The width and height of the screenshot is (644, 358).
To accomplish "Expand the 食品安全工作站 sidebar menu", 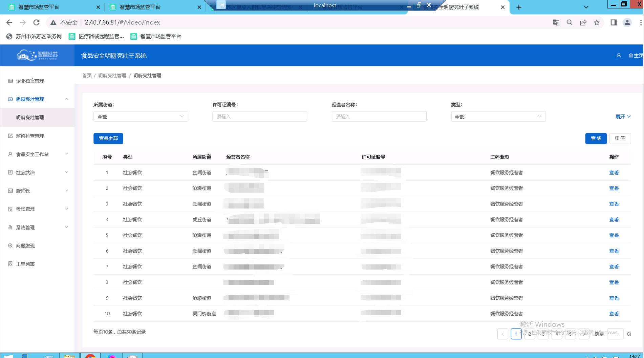I will tap(37, 154).
